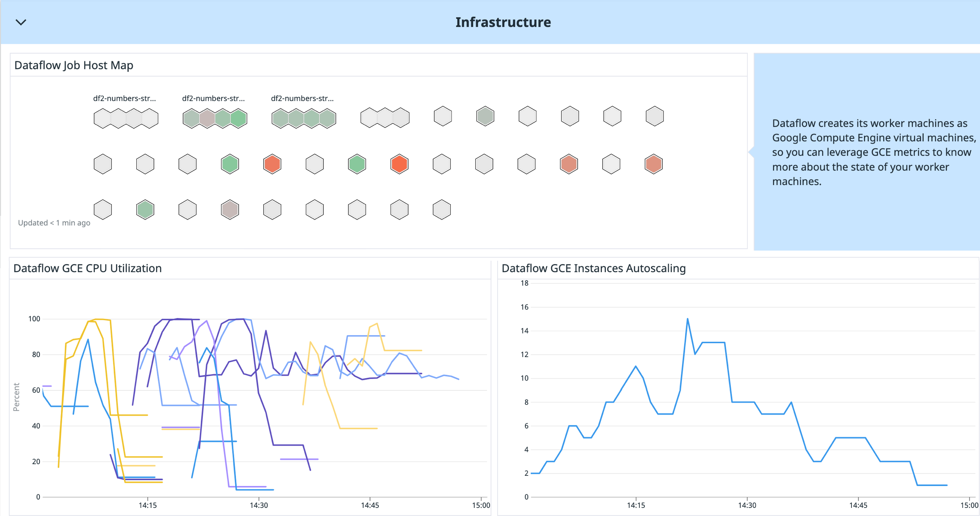This screenshot has height=516, width=980.
Task: Click the first hexagon cluster under df2-numbers-str label
Action: tap(126, 117)
